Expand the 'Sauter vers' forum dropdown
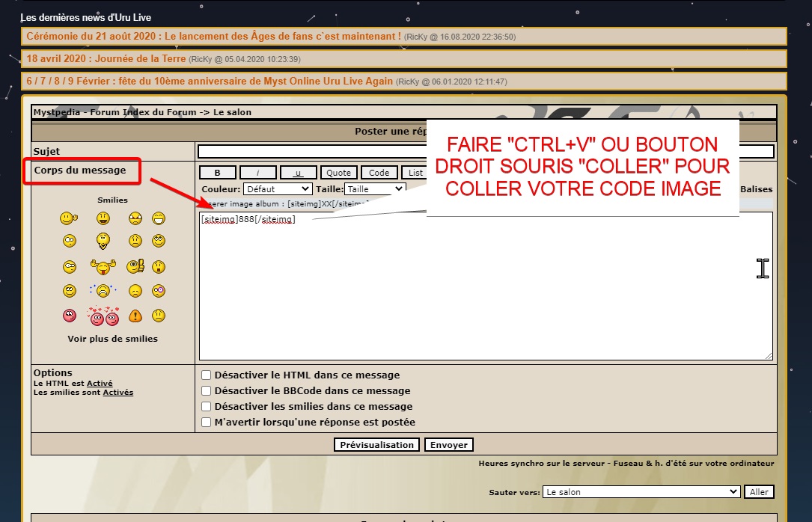812x522 pixels. click(x=641, y=492)
